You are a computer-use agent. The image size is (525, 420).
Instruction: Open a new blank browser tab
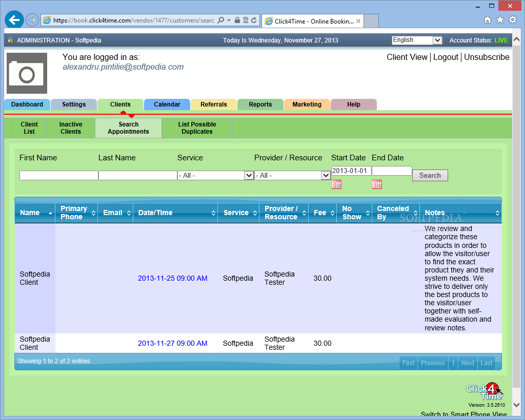(371, 21)
